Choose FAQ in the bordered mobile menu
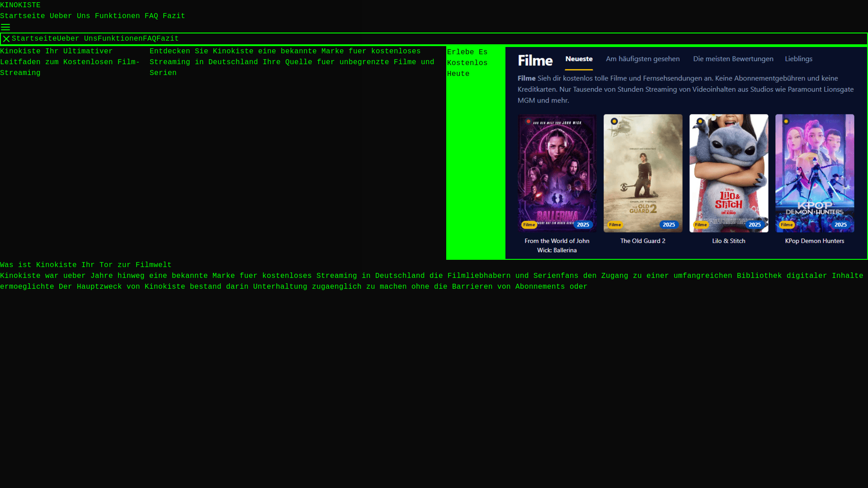The width and height of the screenshot is (868, 488). pyautogui.click(x=150, y=39)
